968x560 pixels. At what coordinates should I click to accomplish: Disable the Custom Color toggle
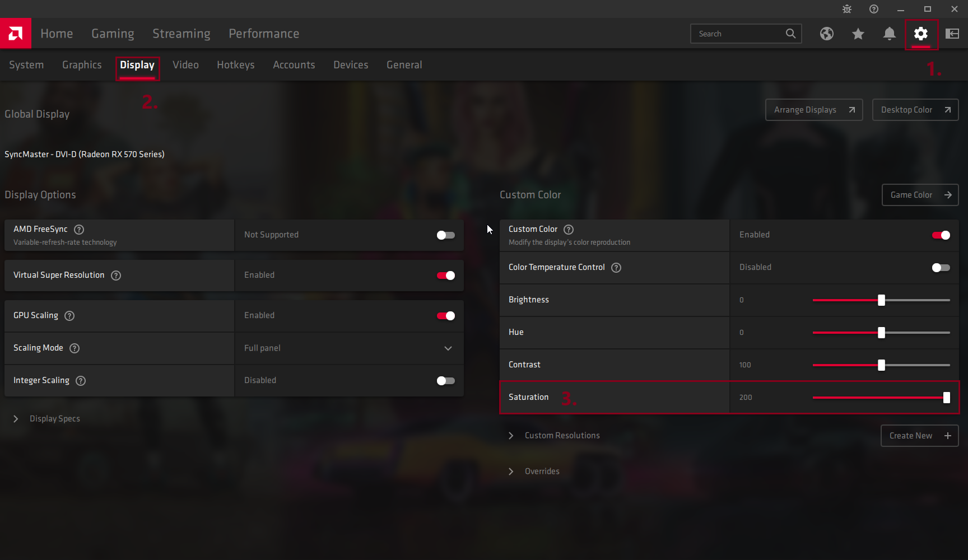941,235
